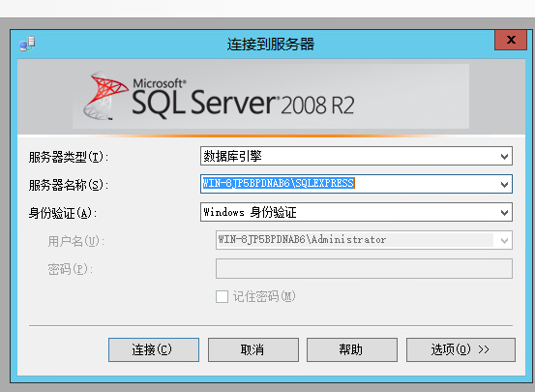Image resolution: width=535 pixels, height=392 pixels.
Task: Click the 服务器类型(T) label
Action: [x=69, y=157]
